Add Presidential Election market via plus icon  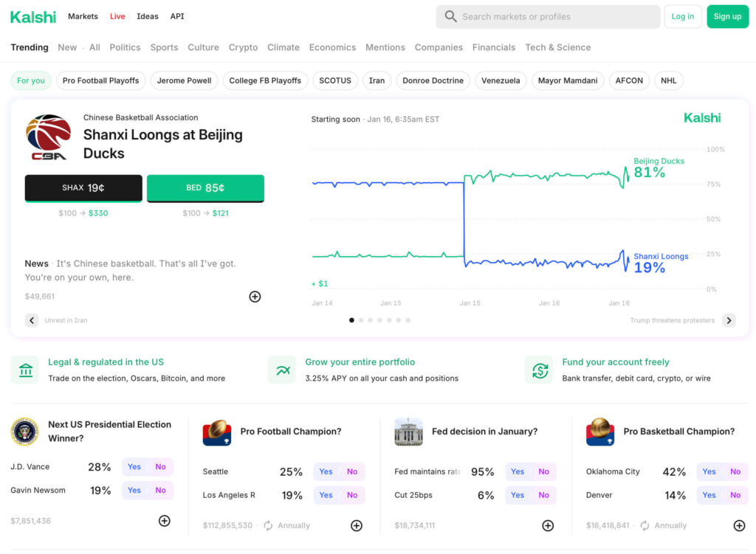pyautogui.click(x=165, y=520)
